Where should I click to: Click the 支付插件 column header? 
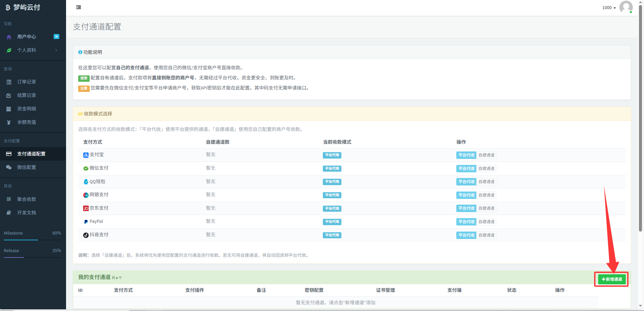(x=195, y=290)
